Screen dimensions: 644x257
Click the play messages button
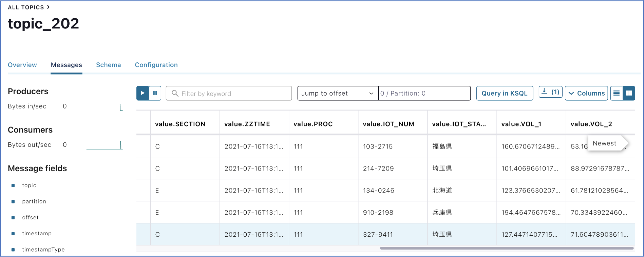click(143, 93)
